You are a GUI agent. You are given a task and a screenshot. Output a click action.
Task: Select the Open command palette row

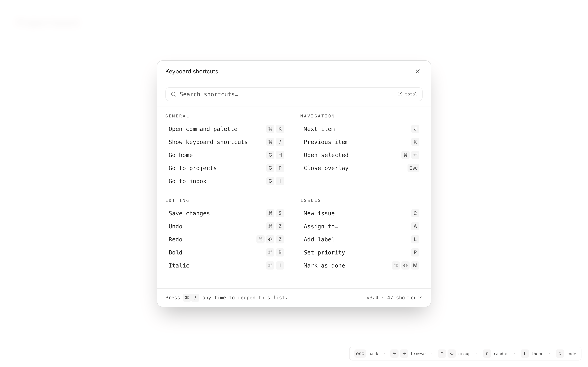(226, 129)
